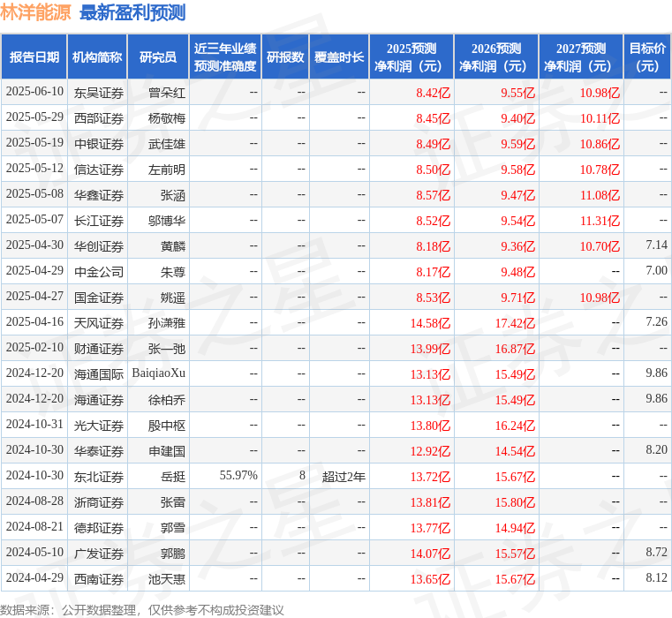Select the 东吴证券 institution cell

point(99,93)
